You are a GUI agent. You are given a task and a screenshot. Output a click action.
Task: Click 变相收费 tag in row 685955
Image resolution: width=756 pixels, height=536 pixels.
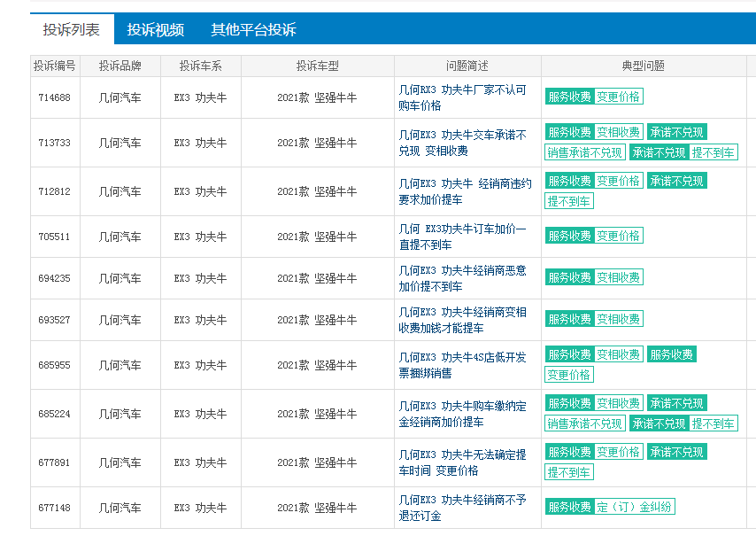(x=619, y=354)
